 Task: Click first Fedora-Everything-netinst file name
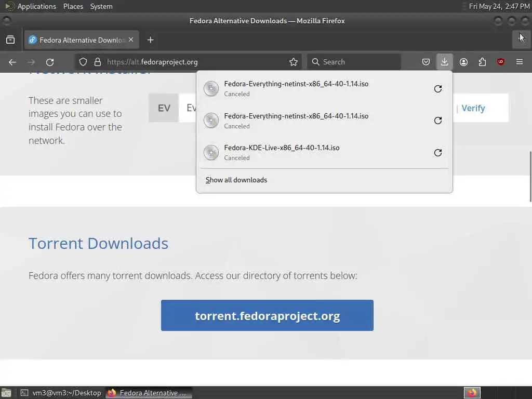pos(296,84)
